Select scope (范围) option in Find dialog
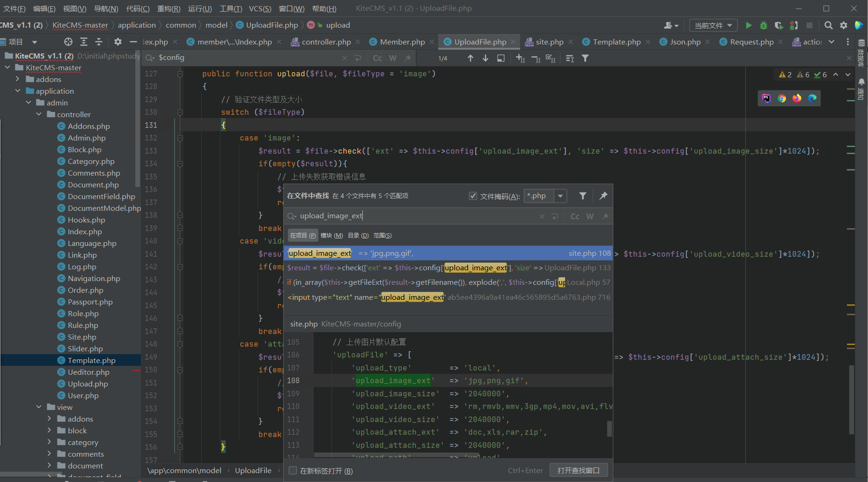The image size is (868, 482). (383, 236)
